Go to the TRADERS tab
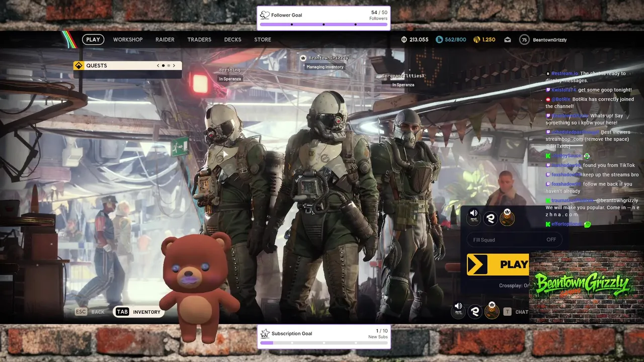Viewport: 644px width, 362px height. tap(199, 40)
